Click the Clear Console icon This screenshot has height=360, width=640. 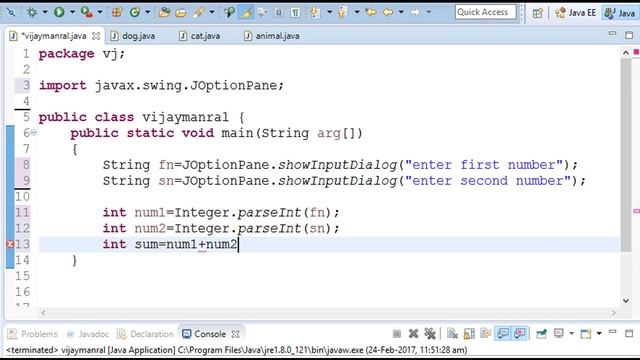[452, 334]
